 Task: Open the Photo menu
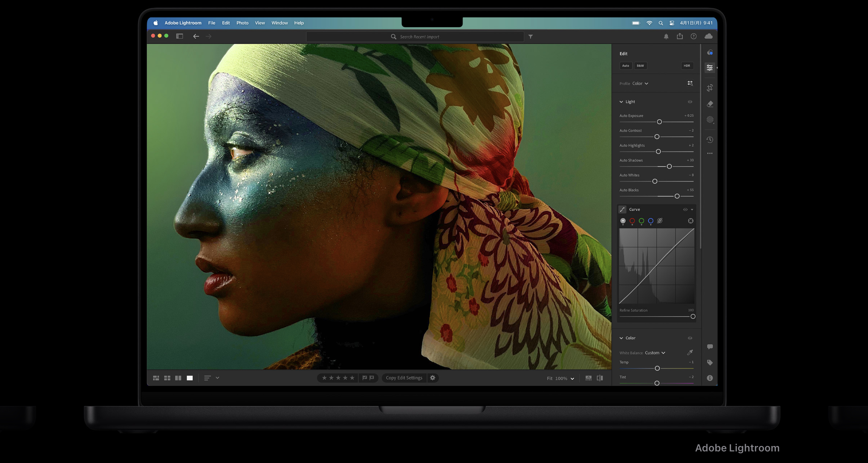pos(242,23)
